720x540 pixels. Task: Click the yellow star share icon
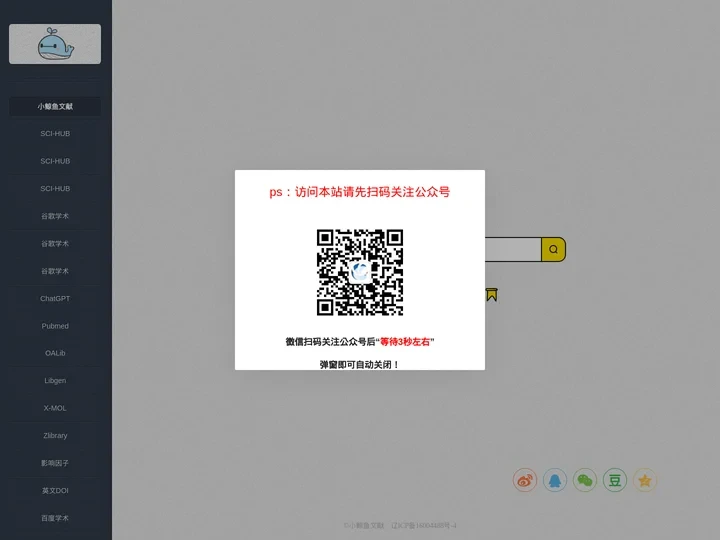(645, 480)
